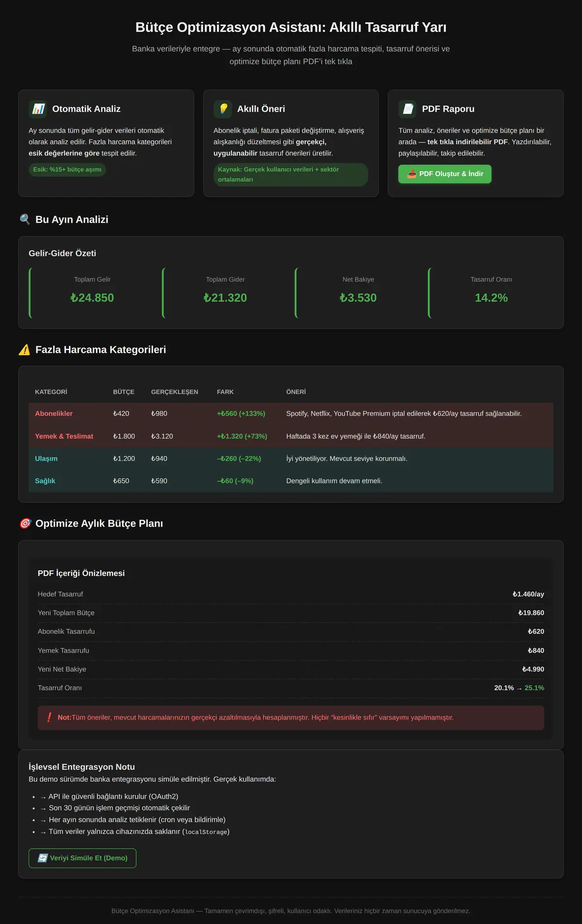Generate the report with PDF Oluştur & İndir
This screenshot has height=924, width=582.
445,174
